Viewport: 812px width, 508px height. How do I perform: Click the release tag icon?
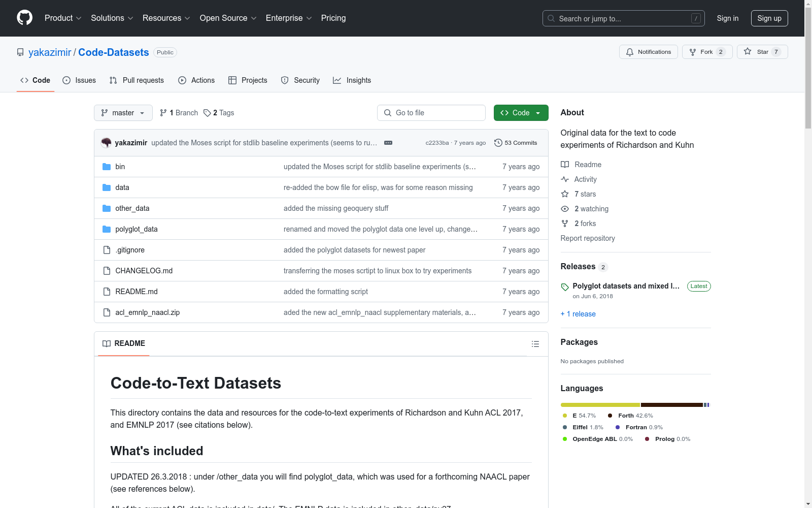tap(565, 287)
